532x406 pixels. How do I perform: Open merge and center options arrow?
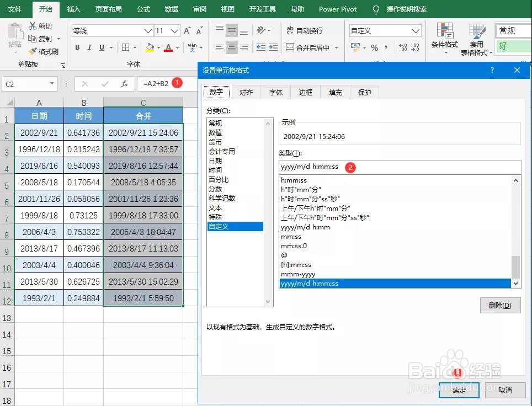click(x=336, y=47)
